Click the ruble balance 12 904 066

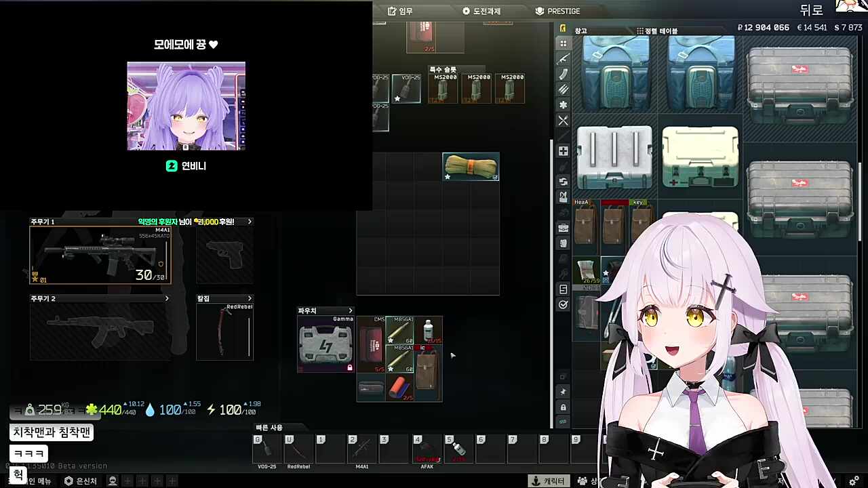coord(763,28)
